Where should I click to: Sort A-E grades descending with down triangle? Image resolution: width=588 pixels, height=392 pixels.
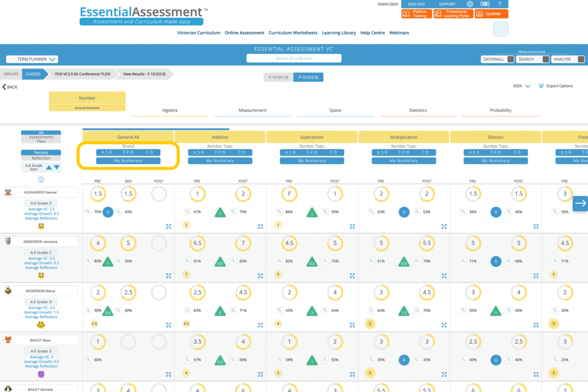(57, 168)
